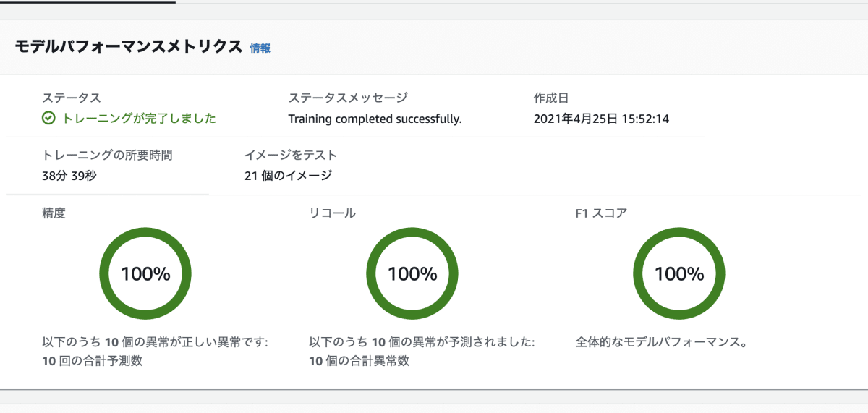The width and height of the screenshot is (868, 413).
Task: Select the F1 スコア label
Action: 601,213
